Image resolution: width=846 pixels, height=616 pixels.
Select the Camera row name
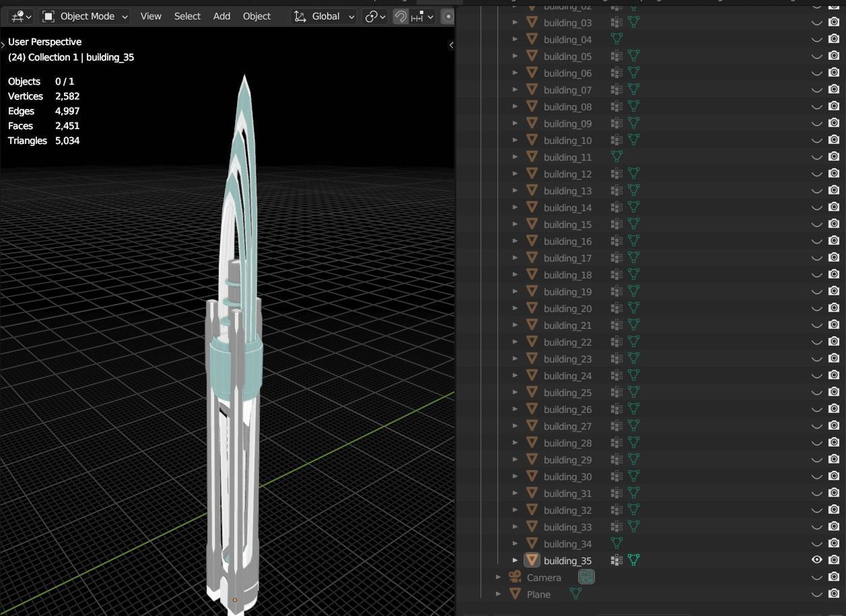point(544,578)
